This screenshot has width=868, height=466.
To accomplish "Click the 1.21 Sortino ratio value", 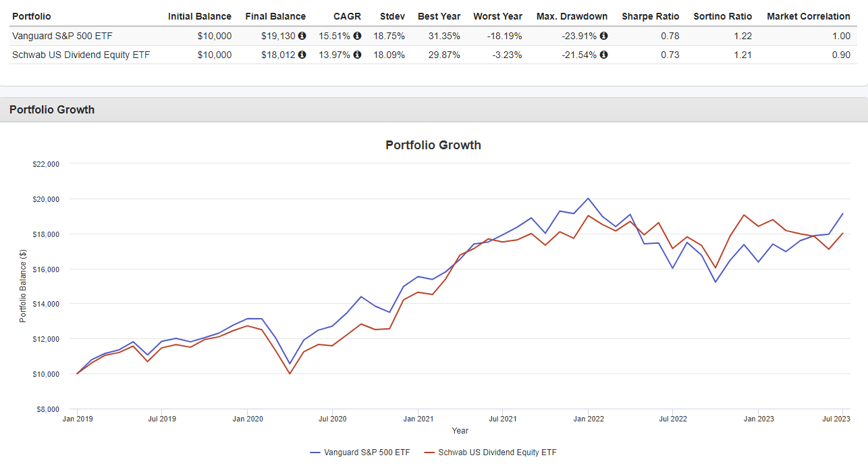I will coord(742,55).
